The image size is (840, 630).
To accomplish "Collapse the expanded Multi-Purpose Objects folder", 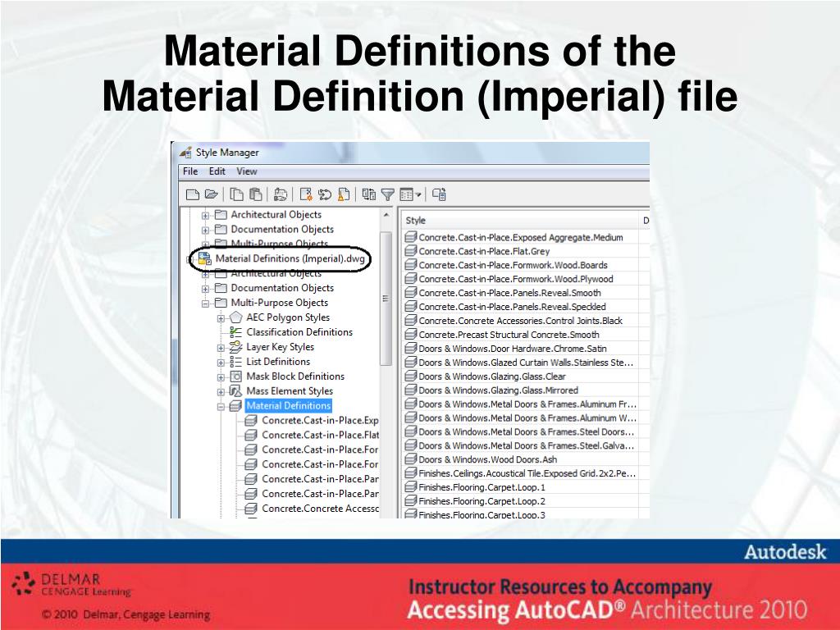I will [x=205, y=304].
